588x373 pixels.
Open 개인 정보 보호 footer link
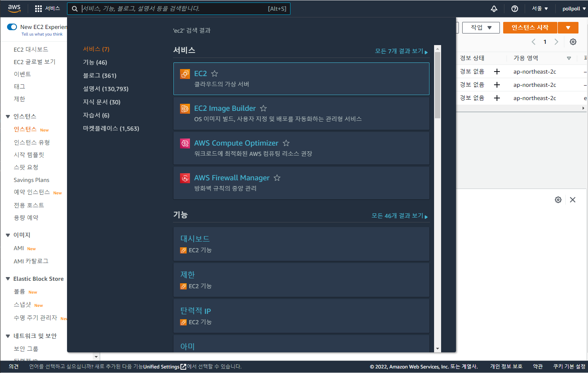[506, 367]
